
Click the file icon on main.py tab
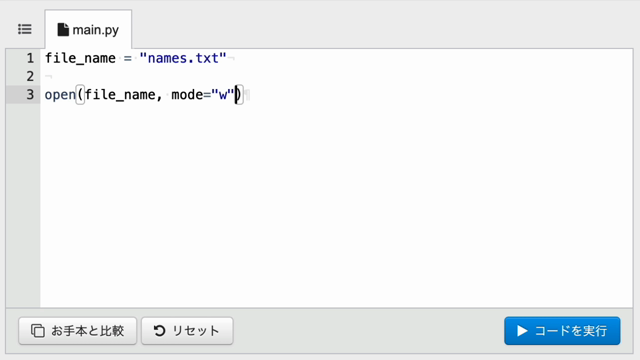63,29
